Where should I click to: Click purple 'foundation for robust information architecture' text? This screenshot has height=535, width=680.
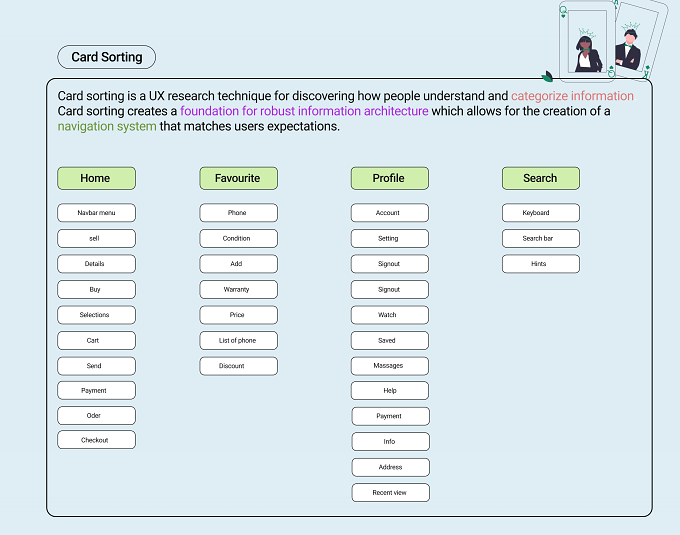pos(304,111)
